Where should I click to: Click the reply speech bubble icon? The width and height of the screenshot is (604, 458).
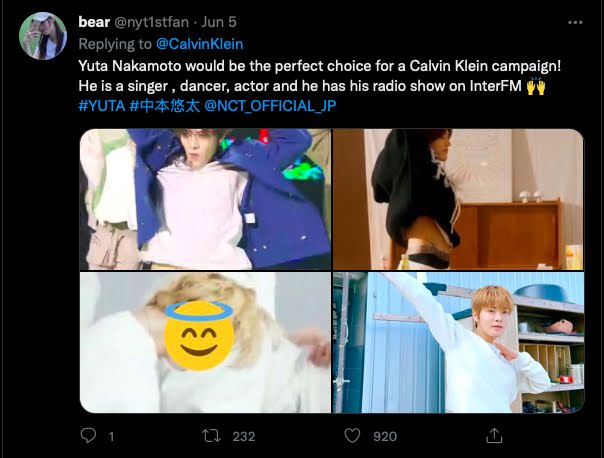pyautogui.click(x=88, y=436)
